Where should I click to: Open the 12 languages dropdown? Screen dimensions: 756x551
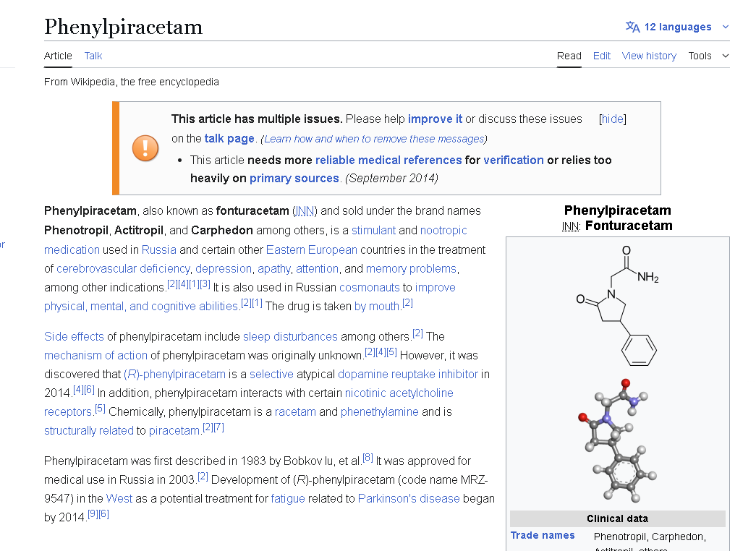(677, 27)
